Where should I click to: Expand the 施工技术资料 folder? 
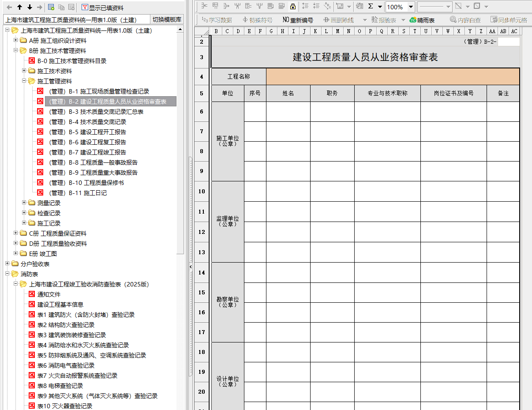pos(24,71)
